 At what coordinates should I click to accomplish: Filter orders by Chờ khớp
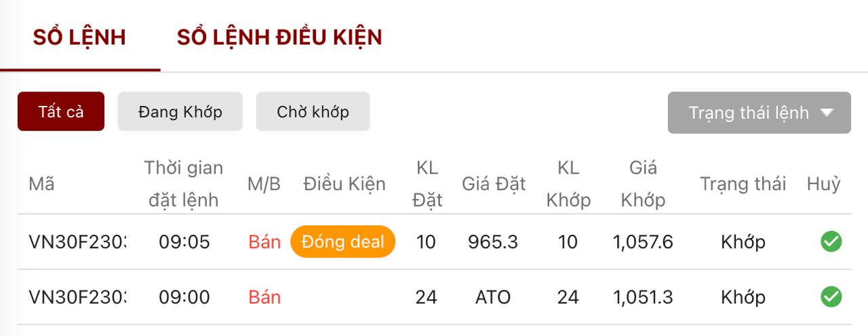[x=313, y=111]
